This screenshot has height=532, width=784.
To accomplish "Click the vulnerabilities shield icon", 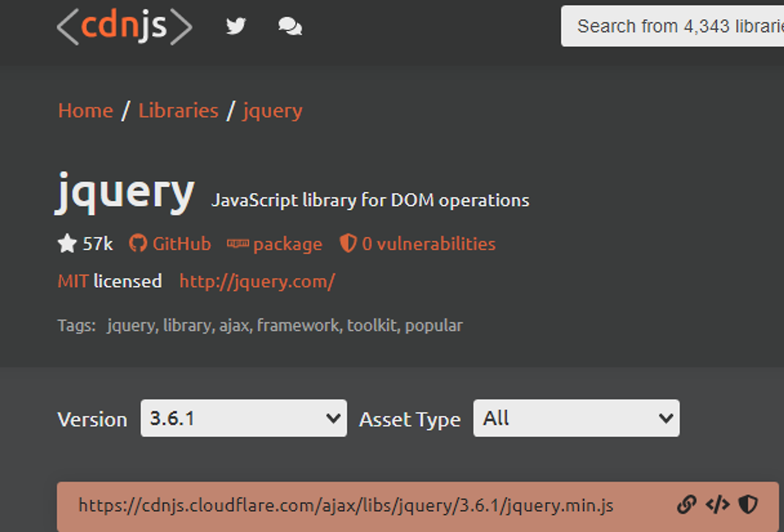I will click(348, 244).
